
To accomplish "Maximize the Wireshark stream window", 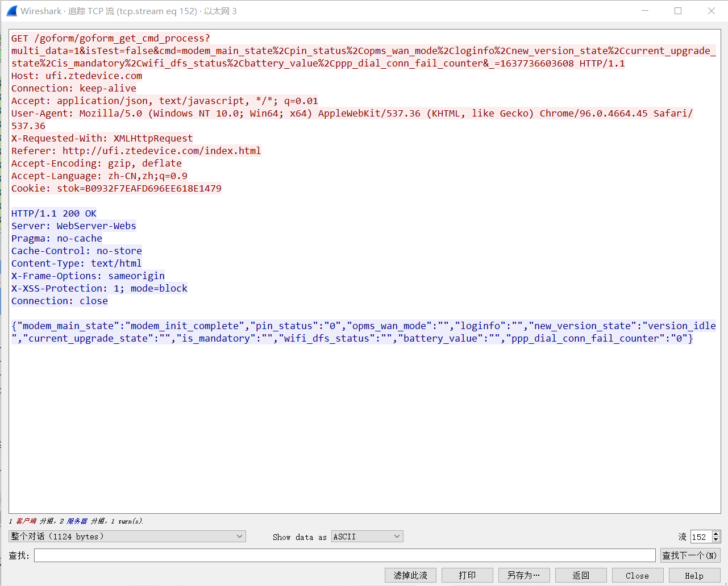I will point(678,11).
